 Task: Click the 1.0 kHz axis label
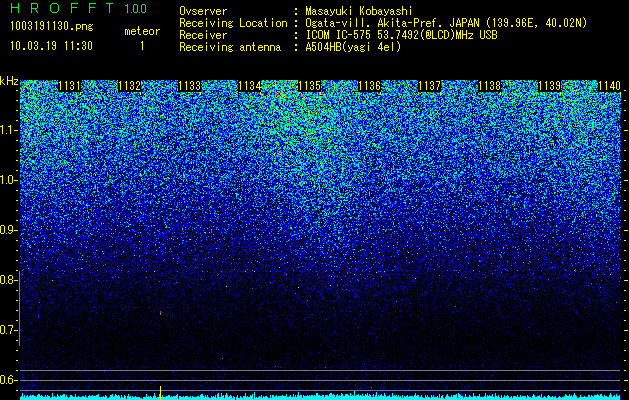pos(8,180)
